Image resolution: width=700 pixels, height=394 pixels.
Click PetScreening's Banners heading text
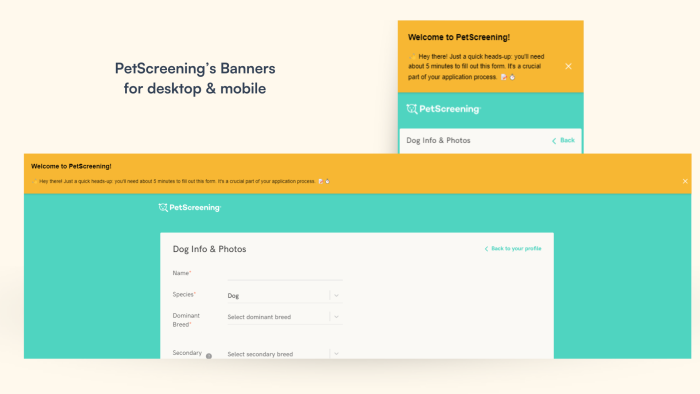pos(195,78)
